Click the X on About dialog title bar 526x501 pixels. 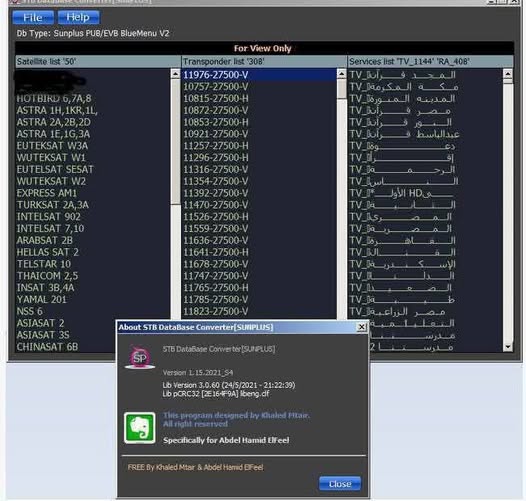pyautogui.click(x=362, y=327)
